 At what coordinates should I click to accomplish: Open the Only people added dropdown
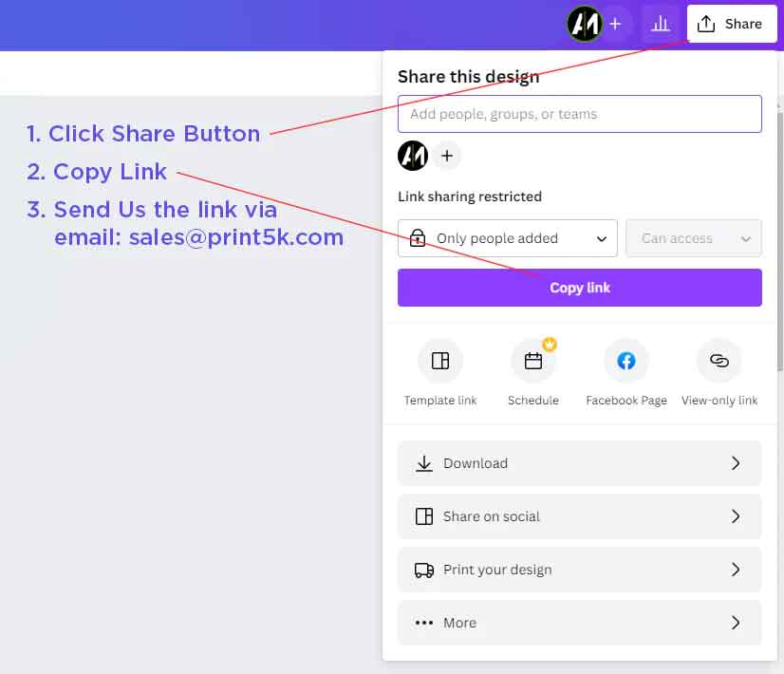click(507, 238)
